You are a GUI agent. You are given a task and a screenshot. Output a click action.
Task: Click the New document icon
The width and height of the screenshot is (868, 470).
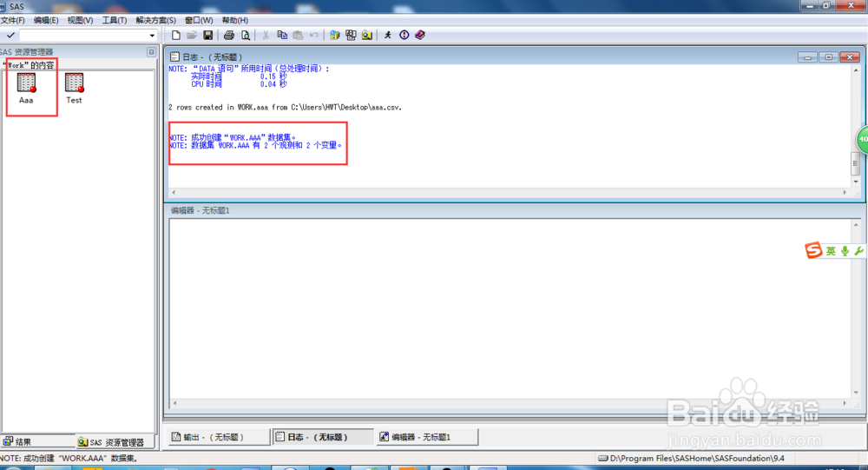pyautogui.click(x=176, y=36)
